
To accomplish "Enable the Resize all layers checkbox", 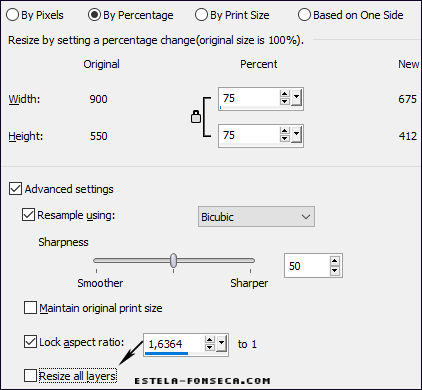I will click(x=30, y=376).
